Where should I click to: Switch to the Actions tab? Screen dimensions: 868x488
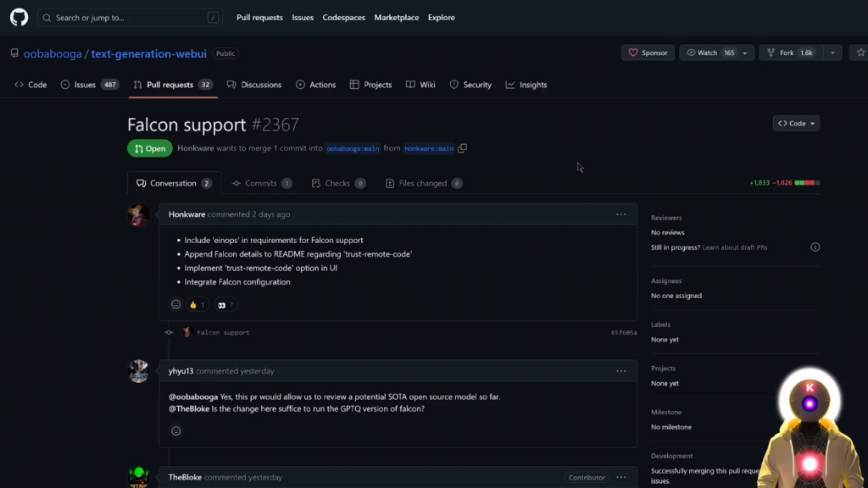click(x=315, y=85)
